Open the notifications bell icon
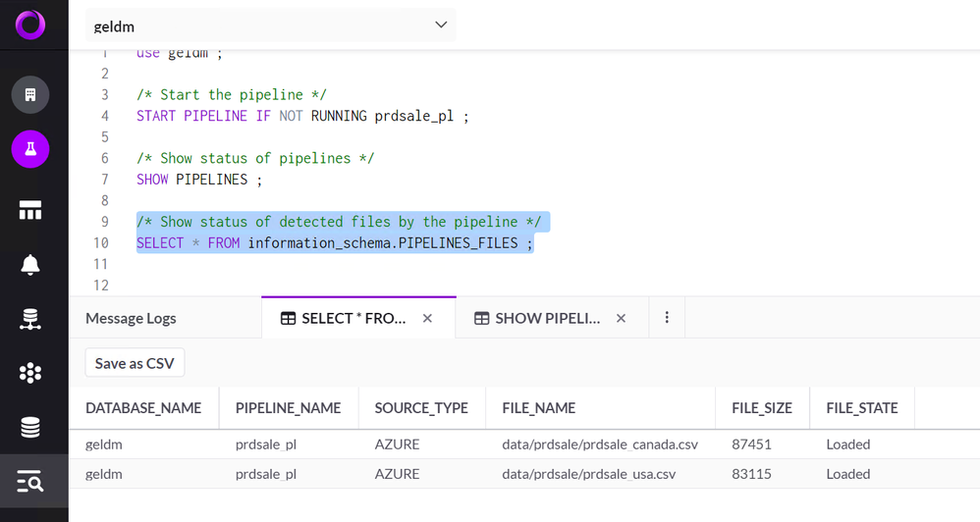The height and width of the screenshot is (522, 980). (x=30, y=265)
